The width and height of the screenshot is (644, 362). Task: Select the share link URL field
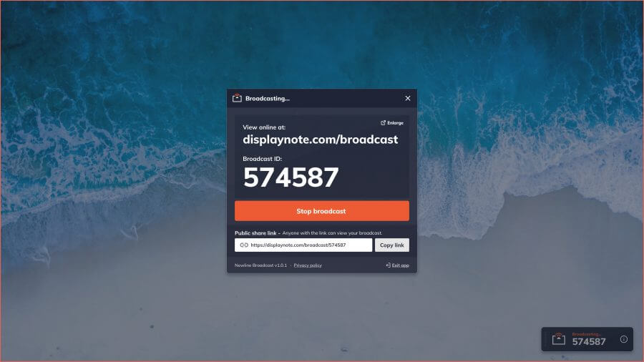(303, 245)
